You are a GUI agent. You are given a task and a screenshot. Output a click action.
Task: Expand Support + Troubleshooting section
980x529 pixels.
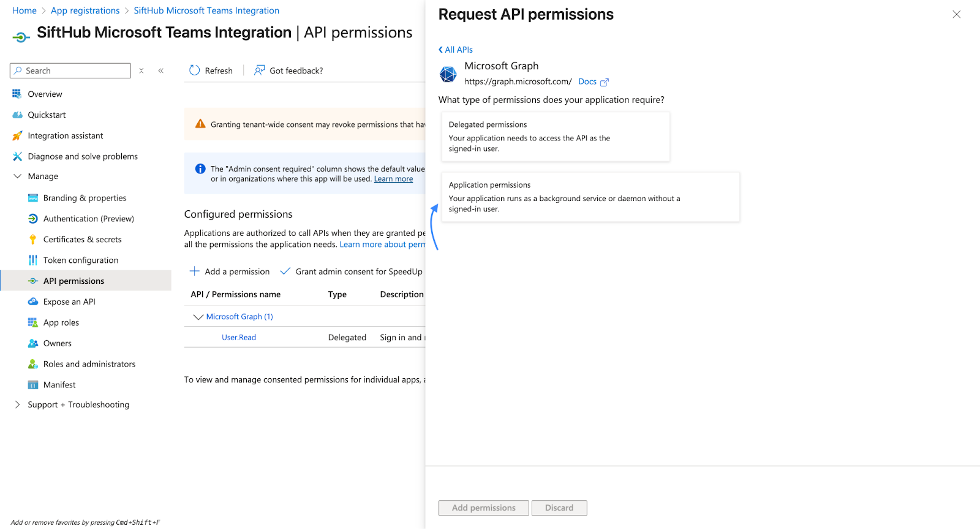tap(17, 405)
